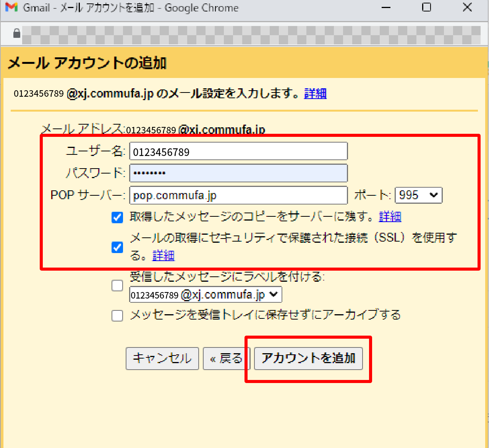Open 詳細 link next to メール設定を入力します
The width and height of the screenshot is (489, 448).
(x=315, y=93)
